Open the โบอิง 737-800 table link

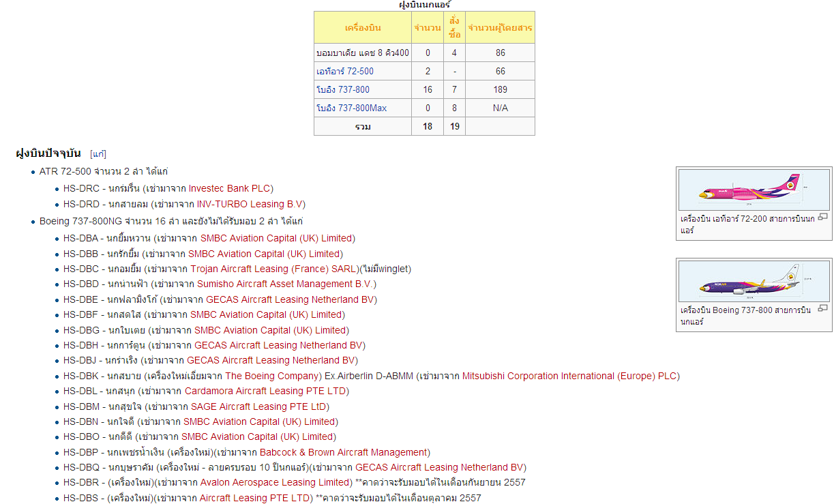pyautogui.click(x=343, y=89)
